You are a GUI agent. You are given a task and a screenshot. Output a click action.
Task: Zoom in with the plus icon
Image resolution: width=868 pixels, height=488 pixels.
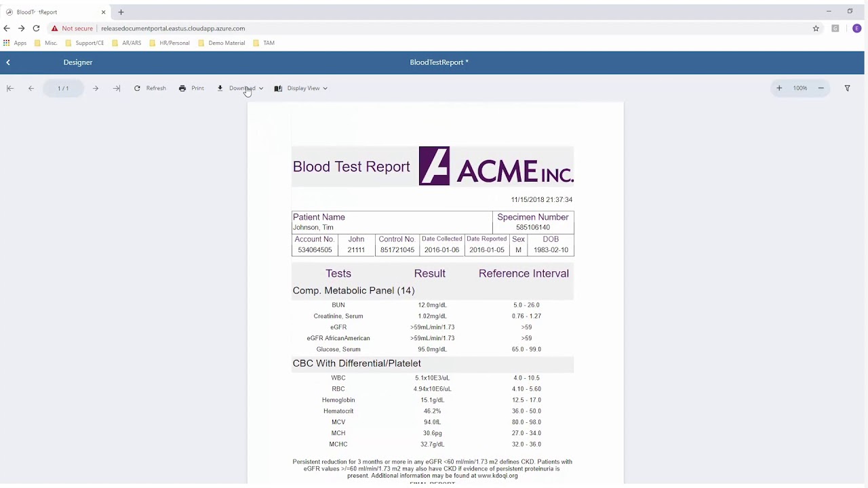click(x=779, y=88)
